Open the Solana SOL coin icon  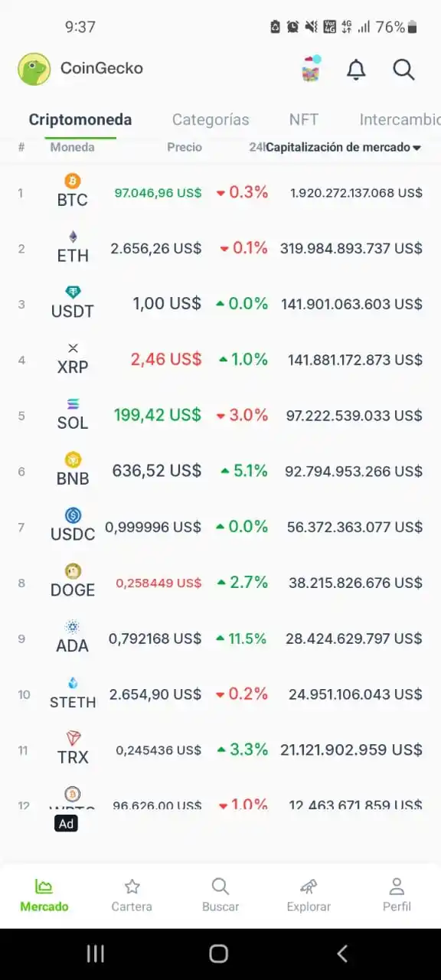point(73,403)
